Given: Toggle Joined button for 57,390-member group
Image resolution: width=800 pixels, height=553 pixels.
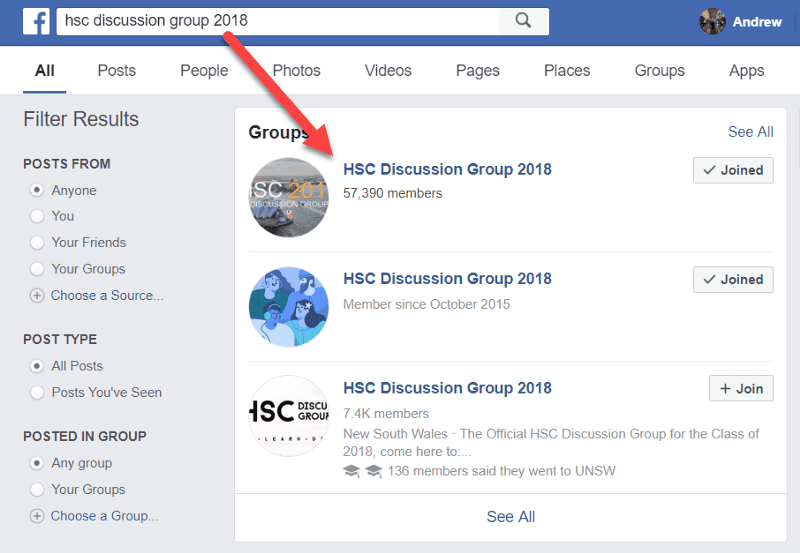Looking at the screenshot, I should [x=733, y=170].
